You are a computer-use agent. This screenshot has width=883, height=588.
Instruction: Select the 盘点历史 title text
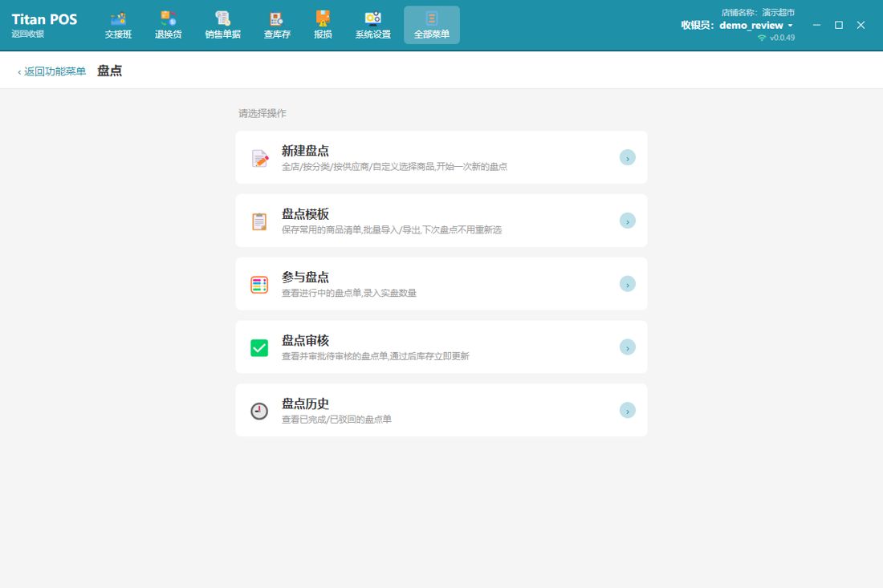(x=305, y=403)
